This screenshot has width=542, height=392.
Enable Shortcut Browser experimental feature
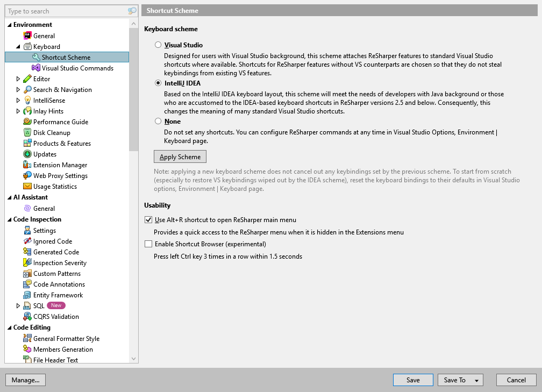(x=147, y=244)
